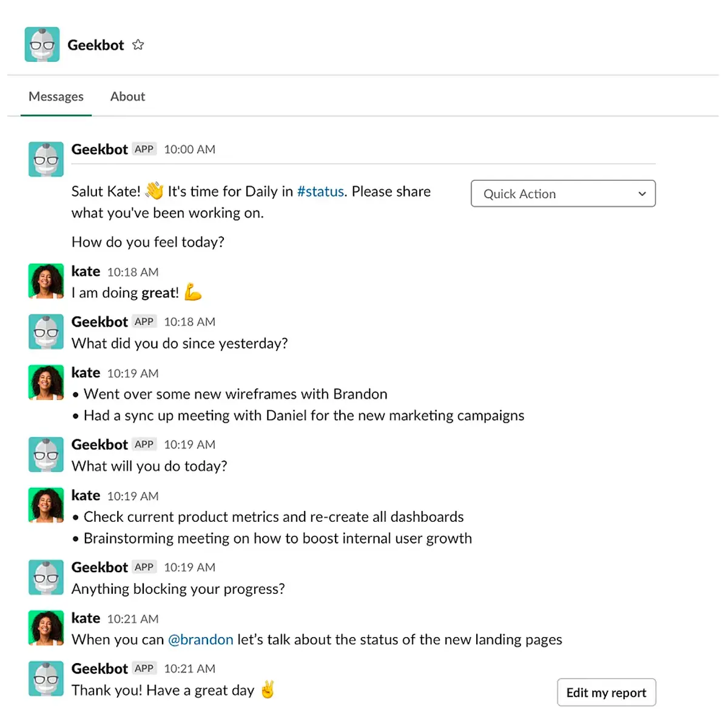Star the Geekbot conversation
This screenshot has height=728, width=728.
click(138, 44)
